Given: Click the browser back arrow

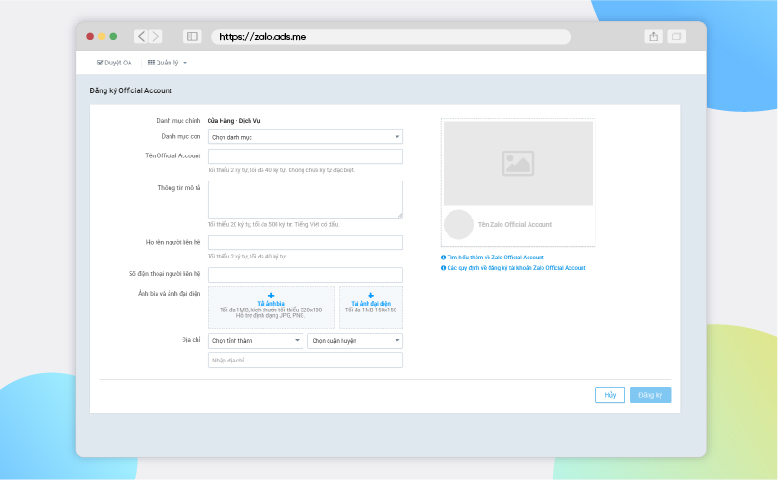Looking at the screenshot, I should point(141,36).
